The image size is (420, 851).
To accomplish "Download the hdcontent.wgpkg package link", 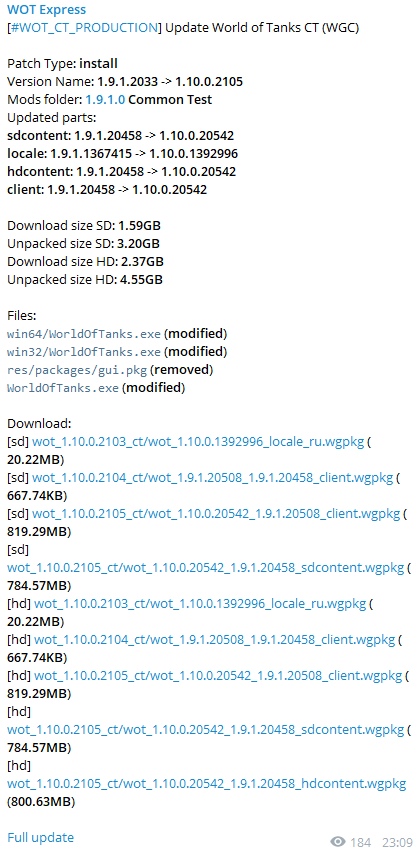I will click(206, 784).
